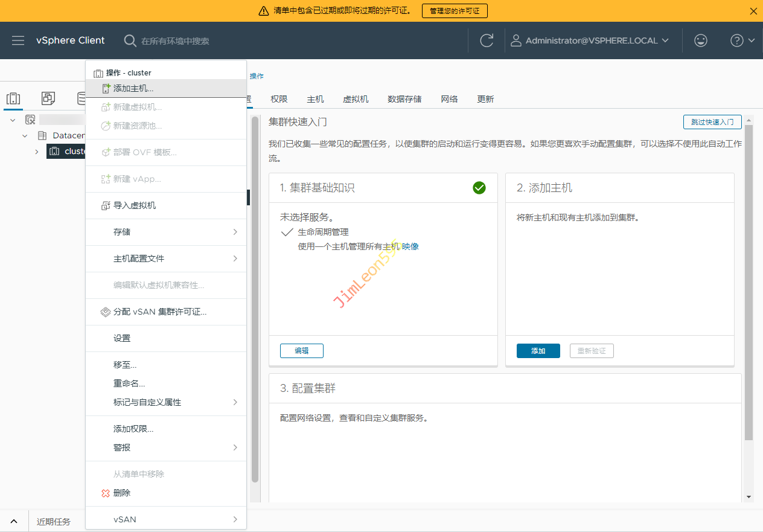Switch to the Networks tab
763x532 pixels.
coord(449,99)
